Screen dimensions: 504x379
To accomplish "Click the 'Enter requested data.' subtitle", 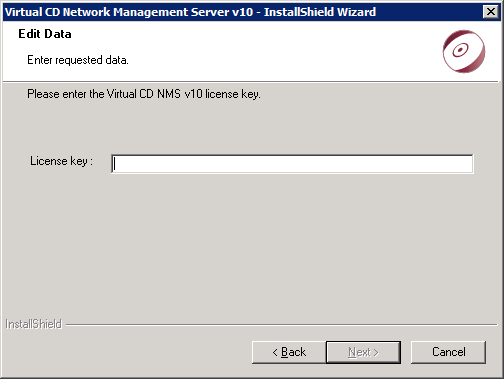I will 78,60.
